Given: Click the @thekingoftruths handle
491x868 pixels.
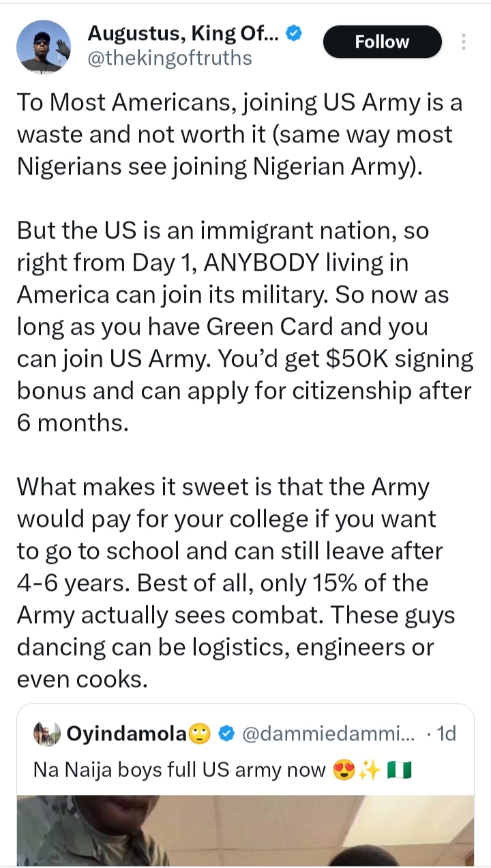Looking at the screenshot, I should coord(170,58).
